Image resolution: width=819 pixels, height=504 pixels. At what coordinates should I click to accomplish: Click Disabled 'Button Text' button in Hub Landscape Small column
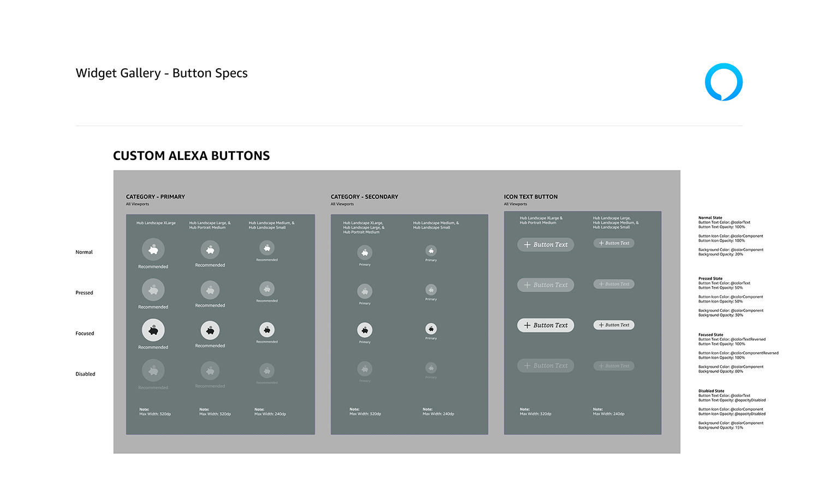pyautogui.click(x=614, y=366)
